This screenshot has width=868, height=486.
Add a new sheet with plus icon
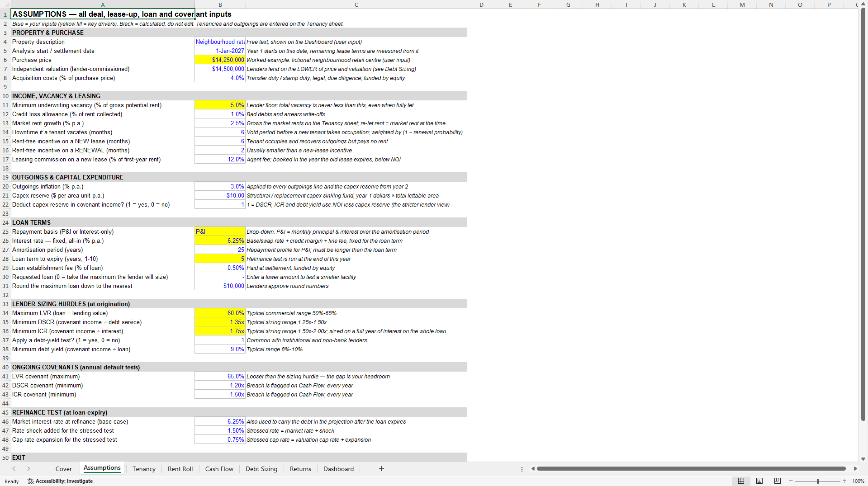[381, 469]
